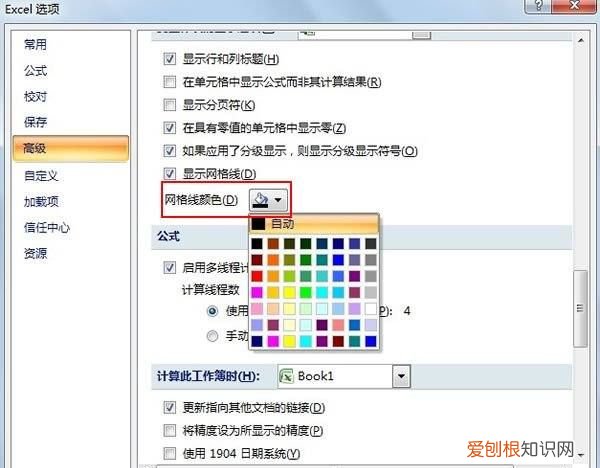The height and width of the screenshot is (468, 600).
Task: Click the Excel icon in Book1 combo
Action: (287, 376)
